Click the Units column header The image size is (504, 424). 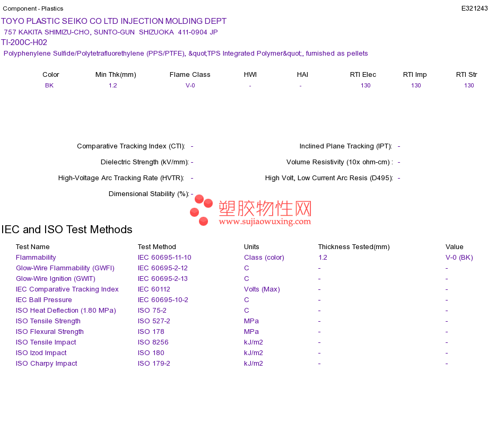point(251,246)
